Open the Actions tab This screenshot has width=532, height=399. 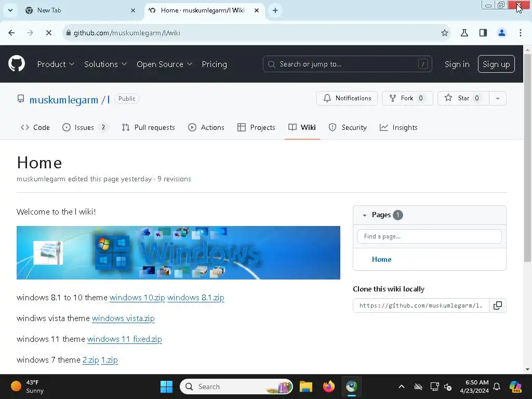(206, 127)
